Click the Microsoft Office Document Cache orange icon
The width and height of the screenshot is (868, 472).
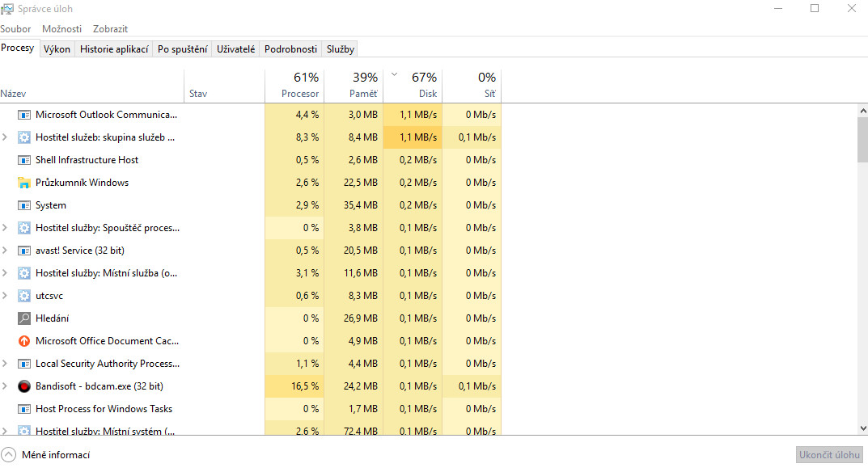point(23,341)
